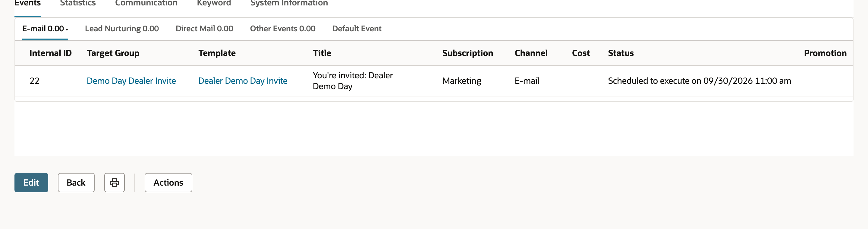Click the E-mail channel cell
This screenshot has width=868, height=229.
click(x=527, y=81)
